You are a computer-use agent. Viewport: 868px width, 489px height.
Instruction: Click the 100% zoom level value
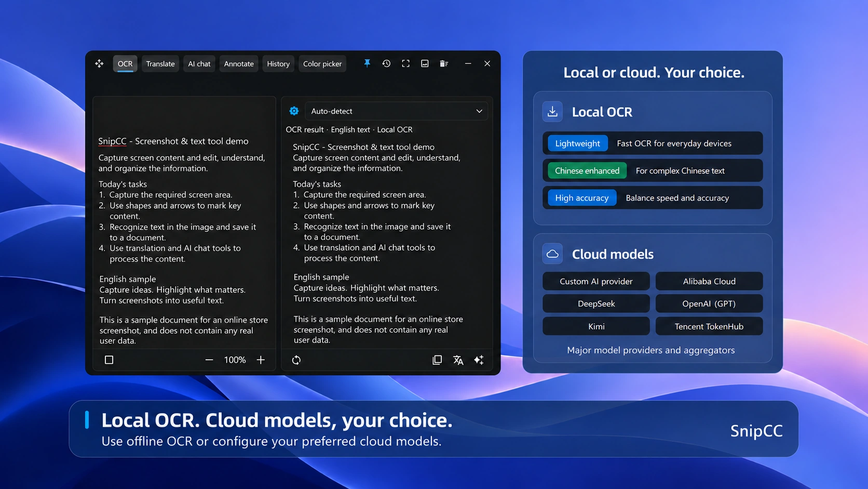tap(235, 360)
